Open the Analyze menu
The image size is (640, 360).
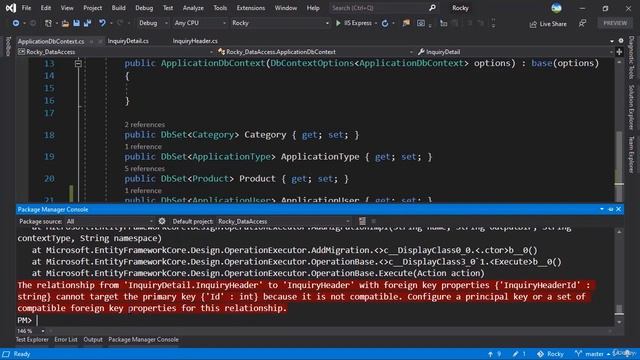coord(193,8)
